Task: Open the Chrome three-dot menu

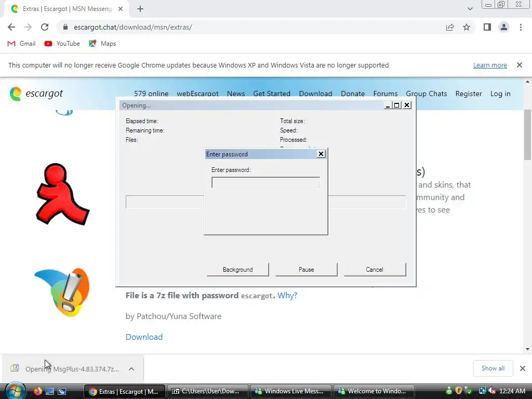Action: point(521,27)
